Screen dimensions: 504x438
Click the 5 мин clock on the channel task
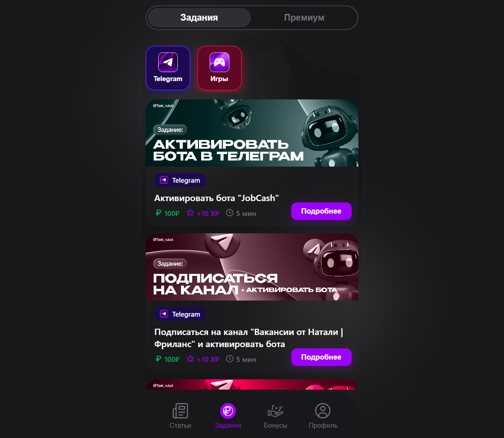pos(241,359)
